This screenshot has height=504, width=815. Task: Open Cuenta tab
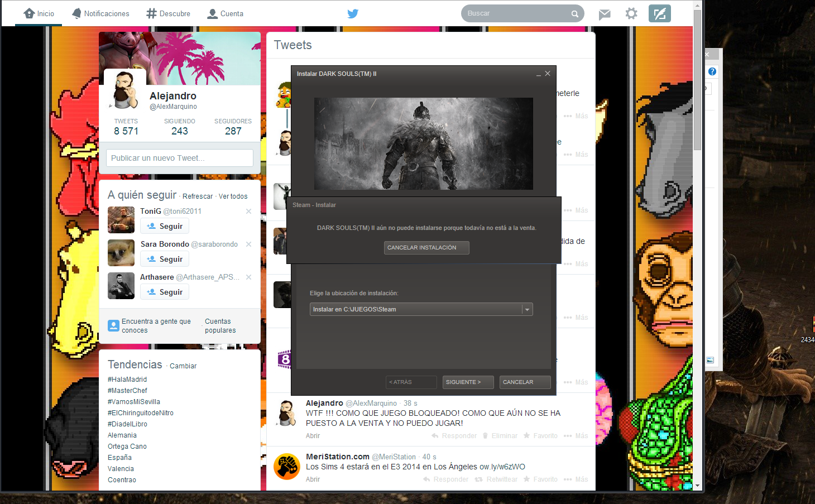point(226,13)
